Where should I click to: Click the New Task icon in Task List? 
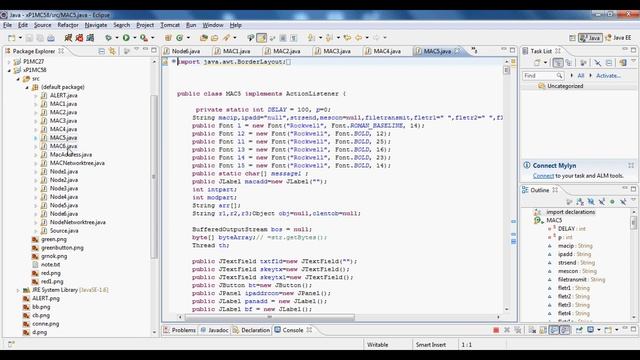537,62
